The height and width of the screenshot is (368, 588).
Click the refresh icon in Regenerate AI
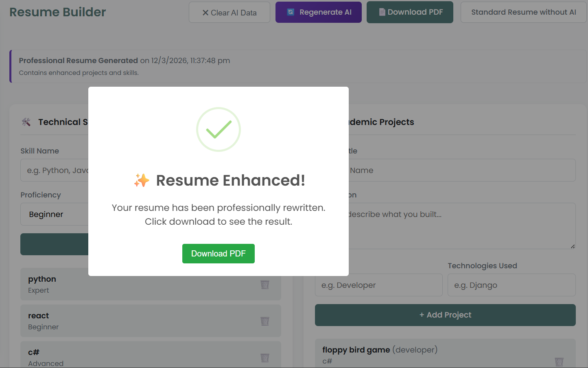point(291,12)
